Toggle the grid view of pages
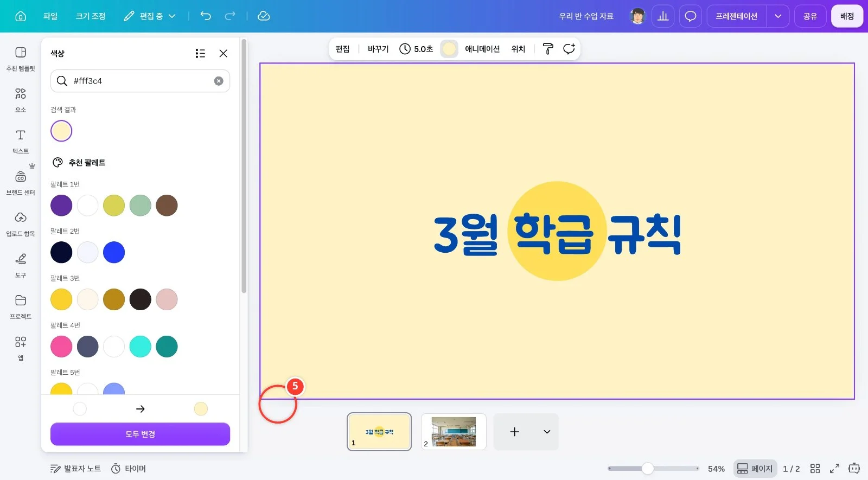The width and height of the screenshot is (868, 480). click(815, 469)
